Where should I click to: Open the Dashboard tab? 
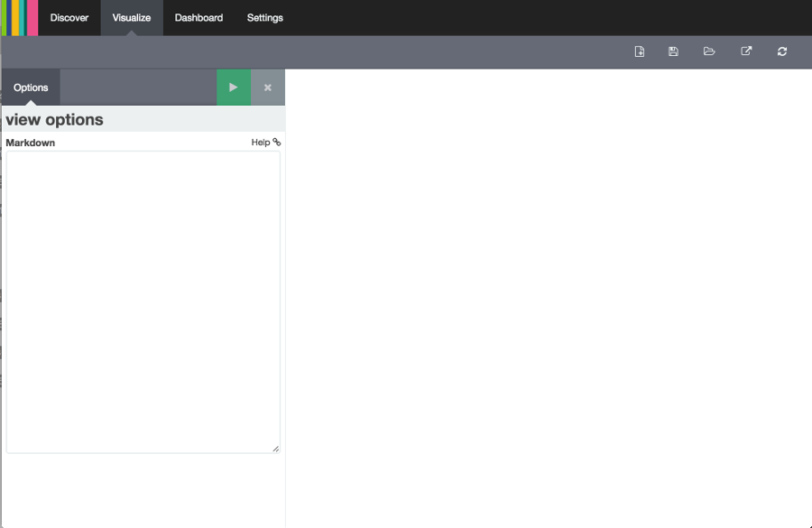[x=198, y=17]
